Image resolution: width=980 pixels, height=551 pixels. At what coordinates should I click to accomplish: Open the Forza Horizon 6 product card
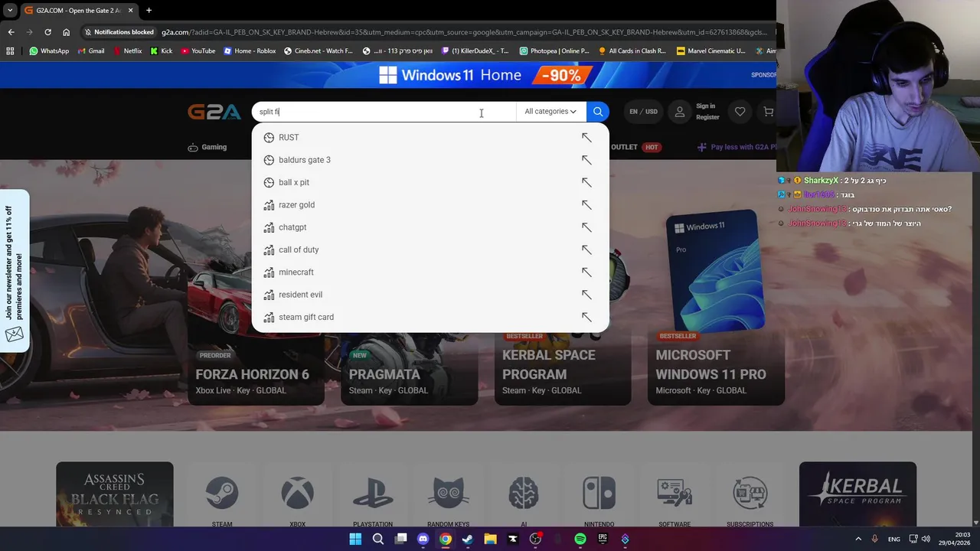(x=256, y=373)
